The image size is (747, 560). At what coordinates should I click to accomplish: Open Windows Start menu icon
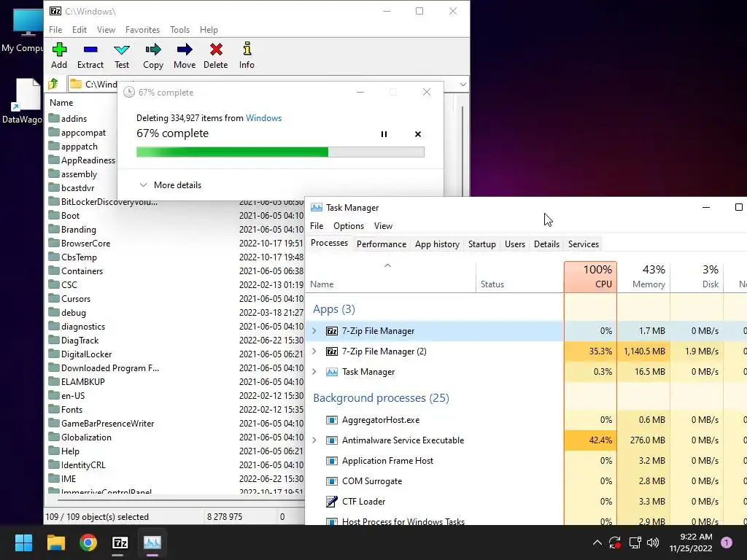pos(23,542)
